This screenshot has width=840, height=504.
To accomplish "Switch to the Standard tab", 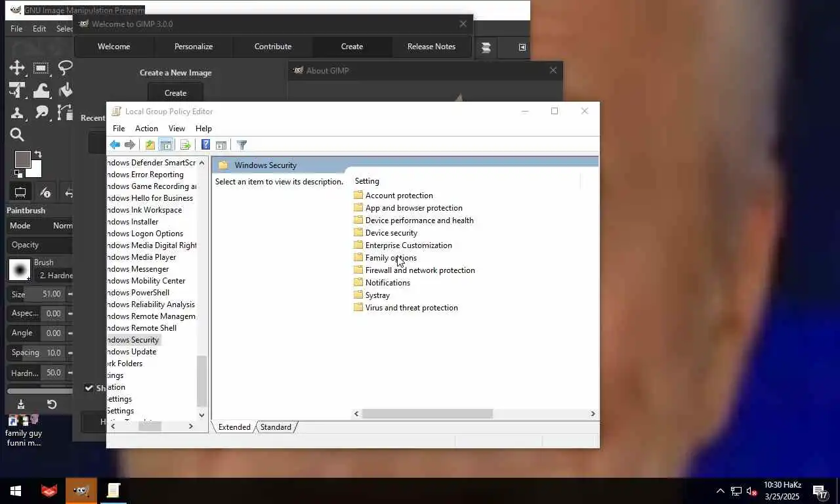I will pyautogui.click(x=276, y=427).
